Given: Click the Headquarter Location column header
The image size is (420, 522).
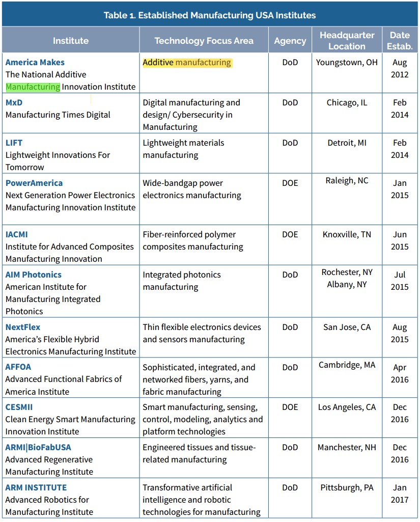Looking at the screenshot, I should [347, 40].
